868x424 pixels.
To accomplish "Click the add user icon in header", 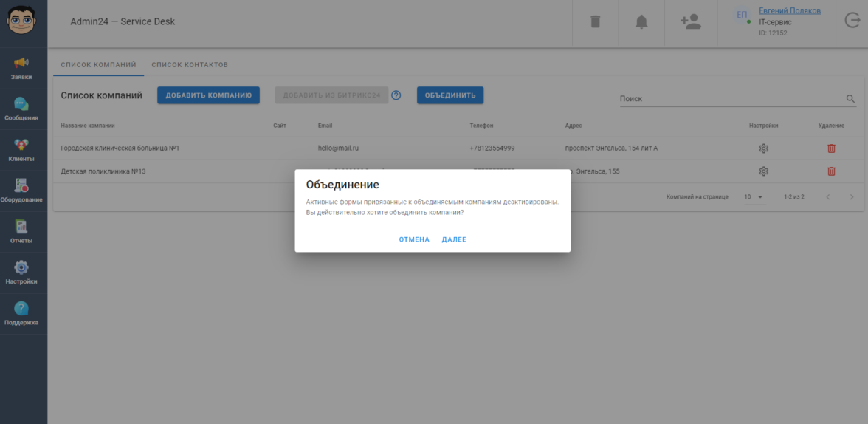I will click(690, 22).
